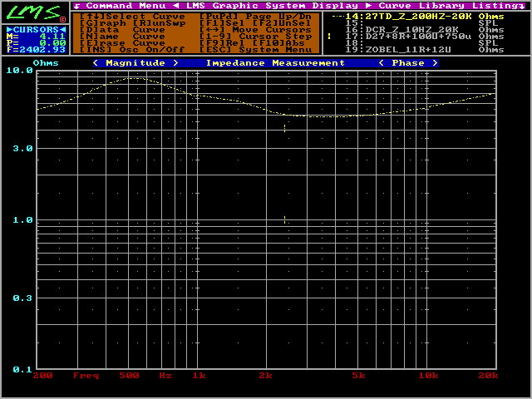Select empty curve entry 15 SPL
The image size is (532, 399).
421,23
